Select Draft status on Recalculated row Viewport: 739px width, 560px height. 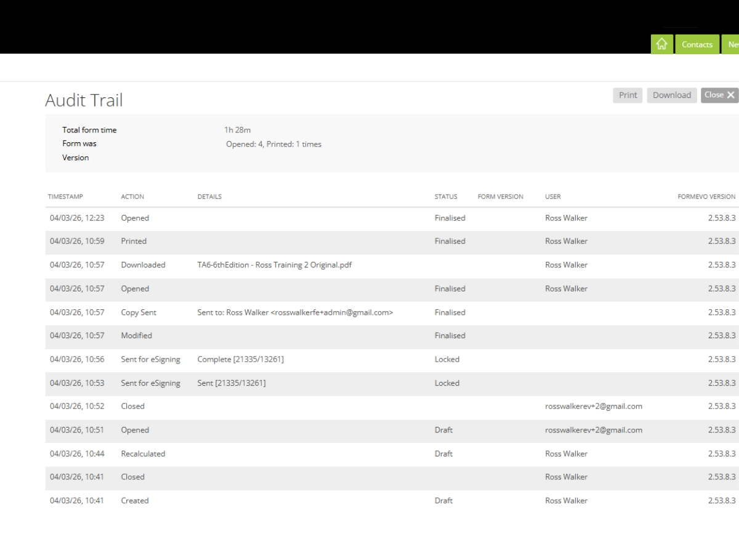(x=443, y=453)
